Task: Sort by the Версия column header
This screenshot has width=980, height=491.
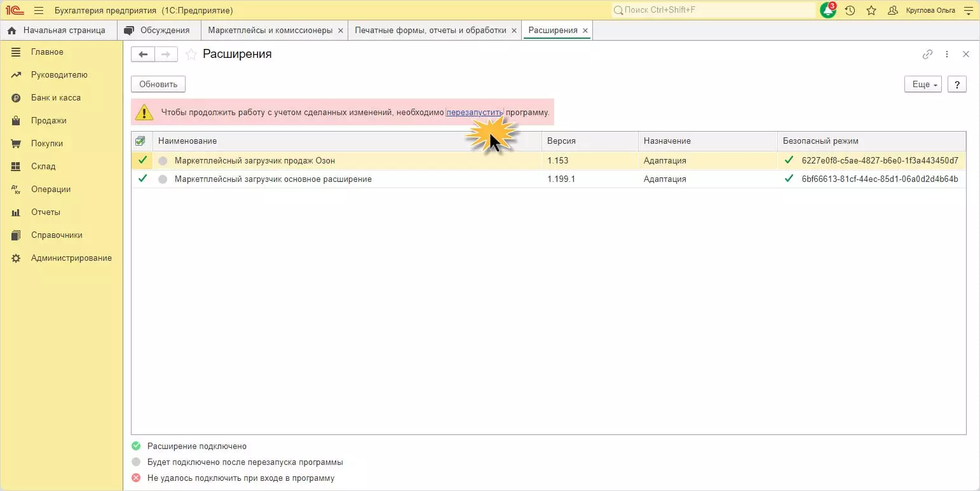Action: 590,141
